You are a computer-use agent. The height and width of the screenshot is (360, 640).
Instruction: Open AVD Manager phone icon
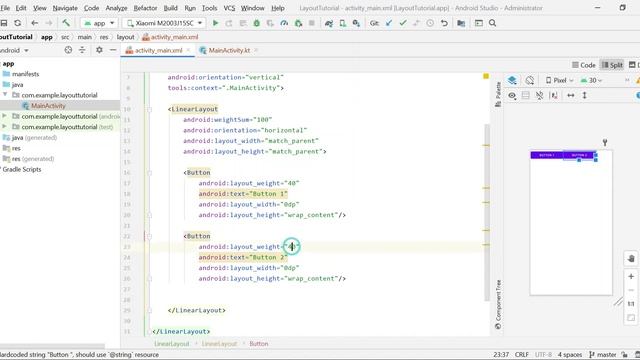click(x=342, y=23)
